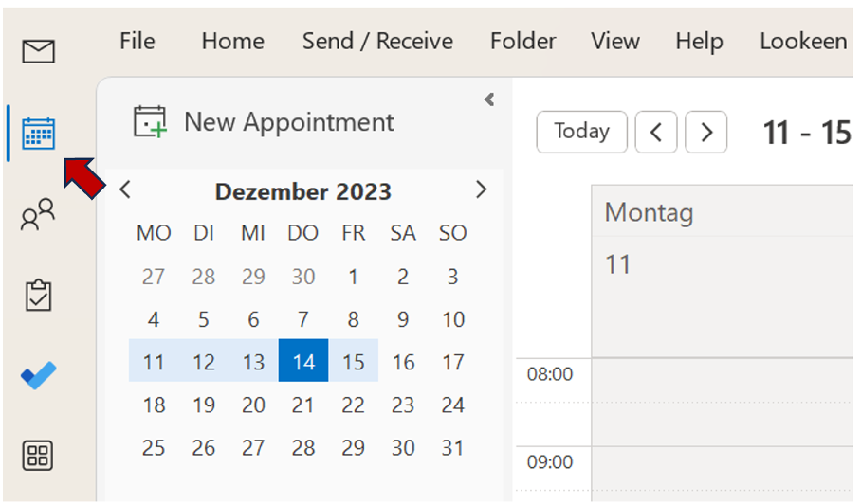
Task: Open the Tasks clipboard icon
Action: click(x=39, y=296)
